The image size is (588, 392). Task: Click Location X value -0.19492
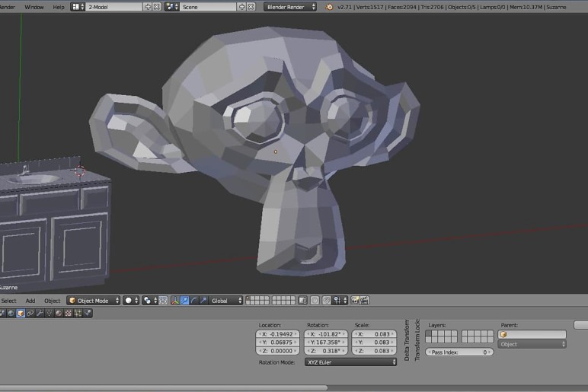[278, 334]
